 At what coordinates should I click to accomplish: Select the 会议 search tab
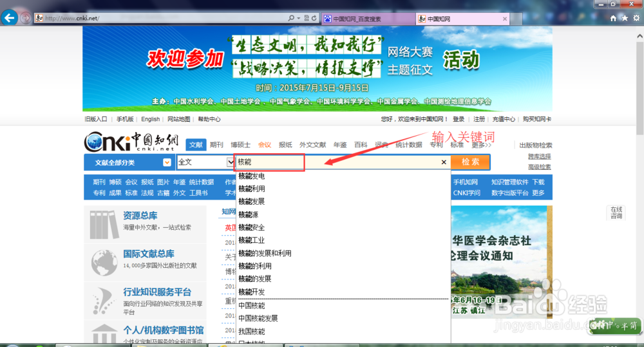pos(265,145)
